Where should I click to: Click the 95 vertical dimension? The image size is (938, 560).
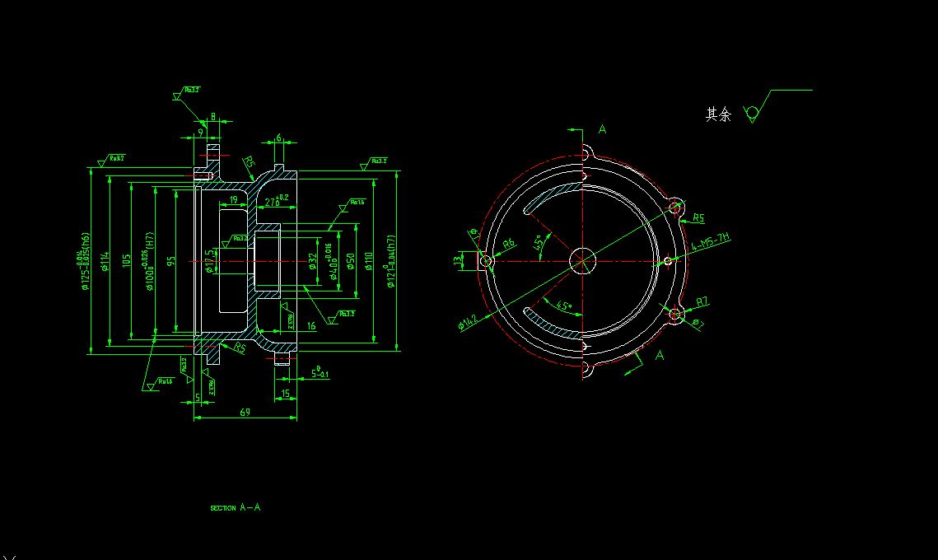click(171, 261)
